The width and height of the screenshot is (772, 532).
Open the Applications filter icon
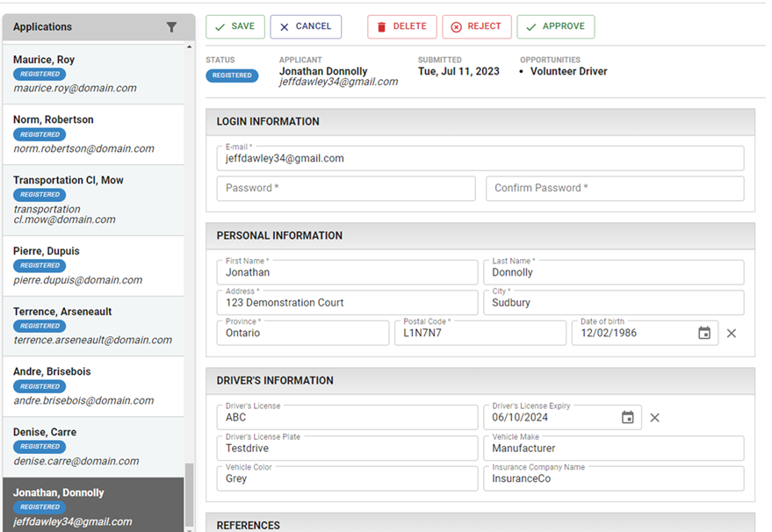coord(171,27)
